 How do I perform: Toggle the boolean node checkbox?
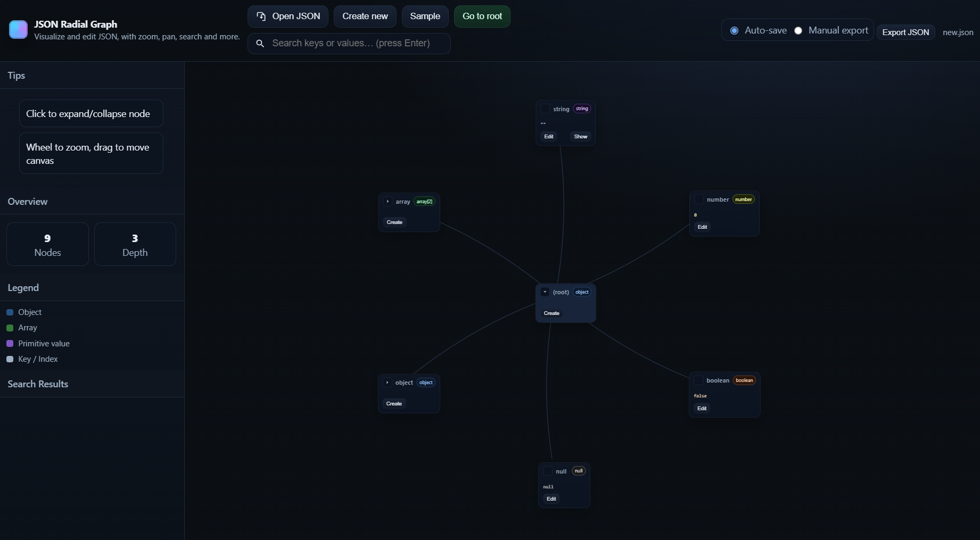point(698,380)
